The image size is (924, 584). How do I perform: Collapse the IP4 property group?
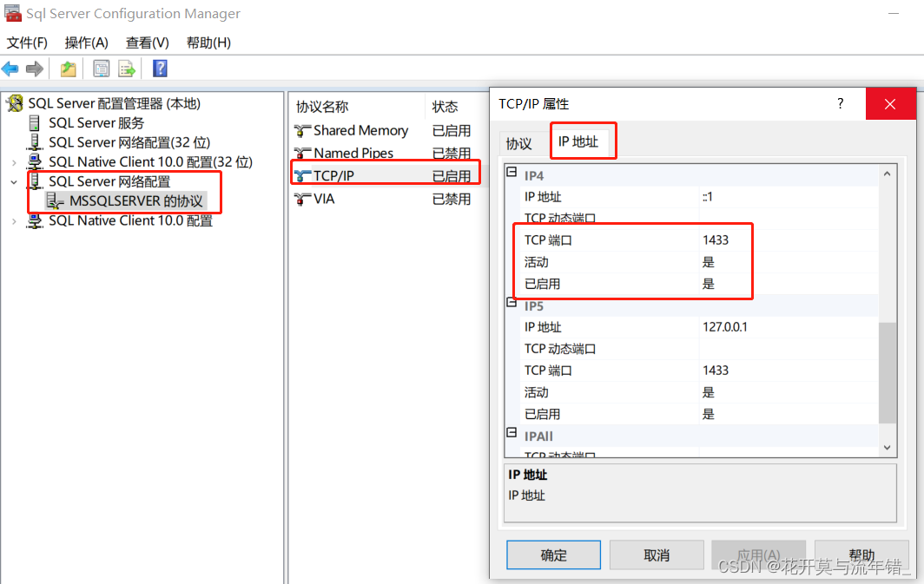pyautogui.click(x=512, y=172)
